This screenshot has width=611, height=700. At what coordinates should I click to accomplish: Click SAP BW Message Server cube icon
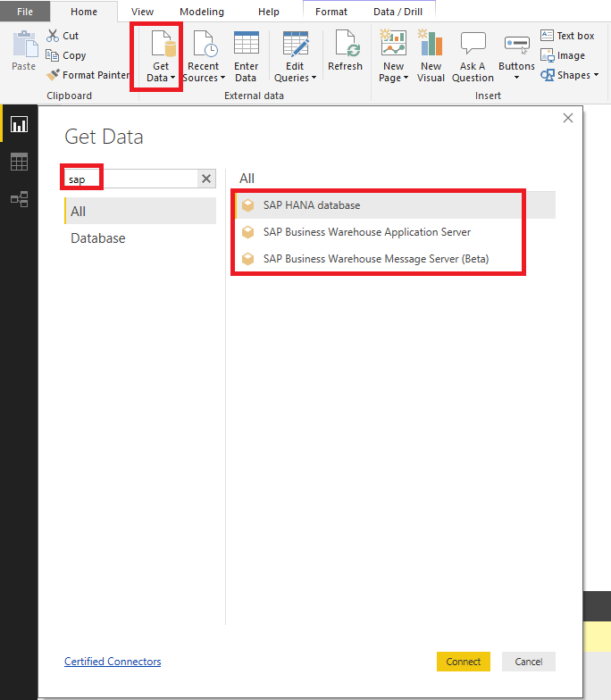point(248,259)
